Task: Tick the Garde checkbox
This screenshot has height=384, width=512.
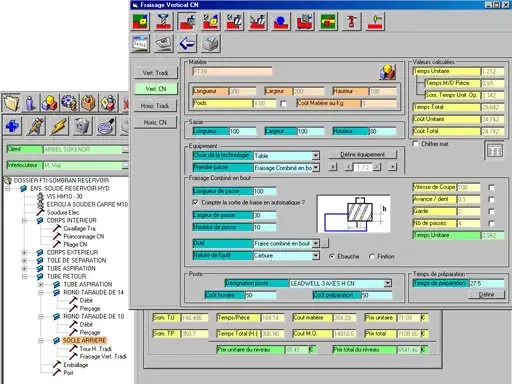Action: coord(491,211)
